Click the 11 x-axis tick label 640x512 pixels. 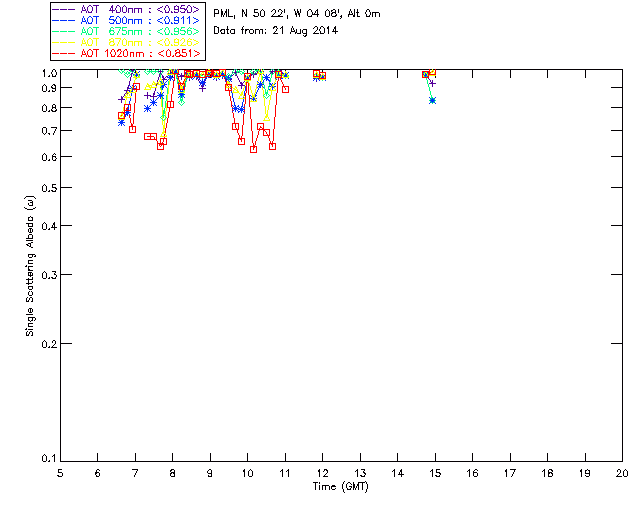pos(285,473)
